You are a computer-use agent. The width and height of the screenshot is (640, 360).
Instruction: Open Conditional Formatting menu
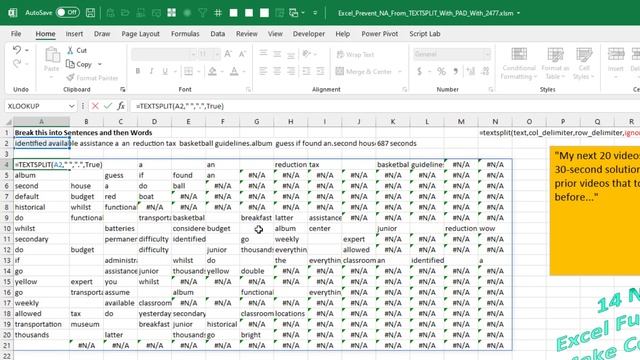519,63
